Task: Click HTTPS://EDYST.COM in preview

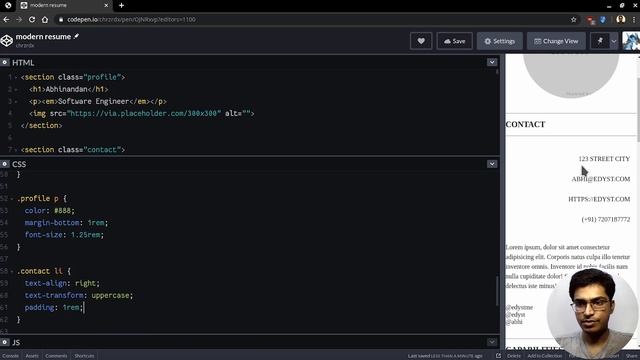Action: click(x=599, y=199)
